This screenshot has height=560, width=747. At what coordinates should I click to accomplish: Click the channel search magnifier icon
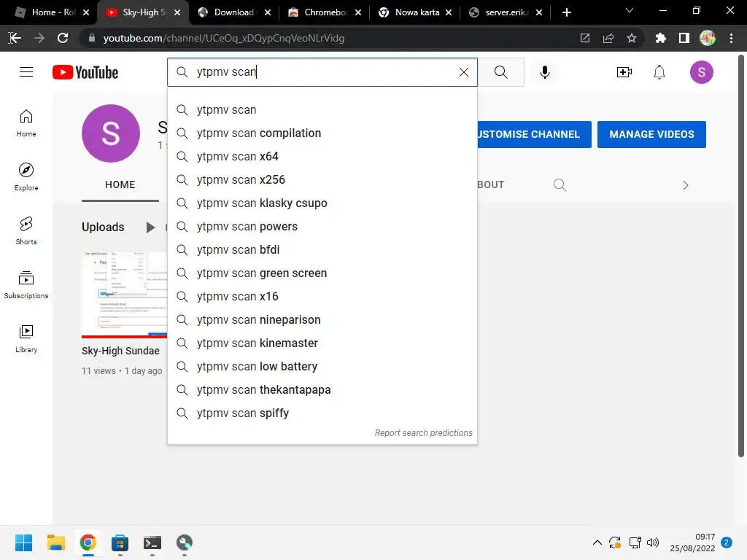pyautogui.click(x=560, y=184)
